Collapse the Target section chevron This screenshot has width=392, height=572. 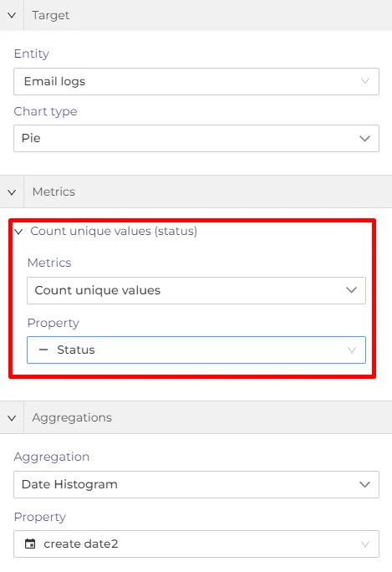(x=12, y=15)
